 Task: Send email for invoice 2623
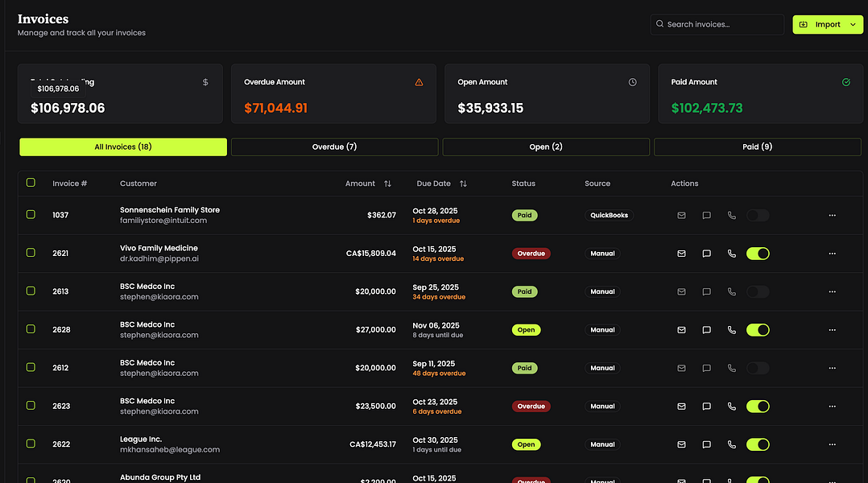coord(681,406)
